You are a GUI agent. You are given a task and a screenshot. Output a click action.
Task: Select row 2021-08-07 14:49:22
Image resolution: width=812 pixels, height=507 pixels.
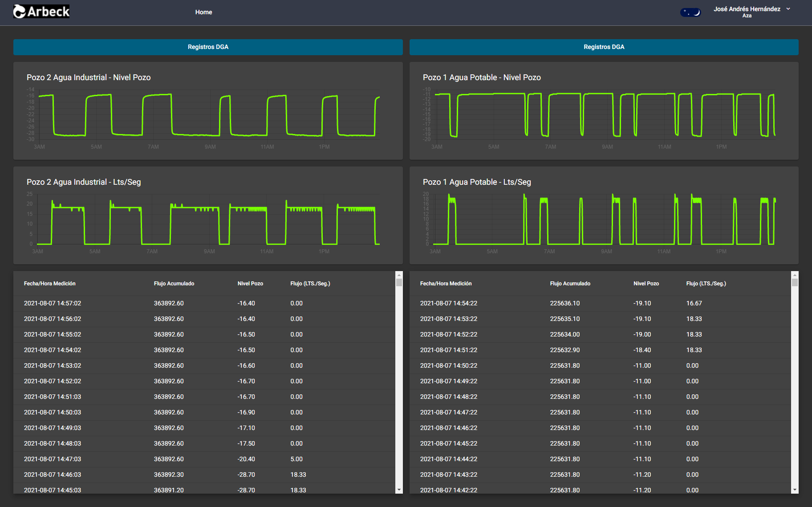[600, 381]
